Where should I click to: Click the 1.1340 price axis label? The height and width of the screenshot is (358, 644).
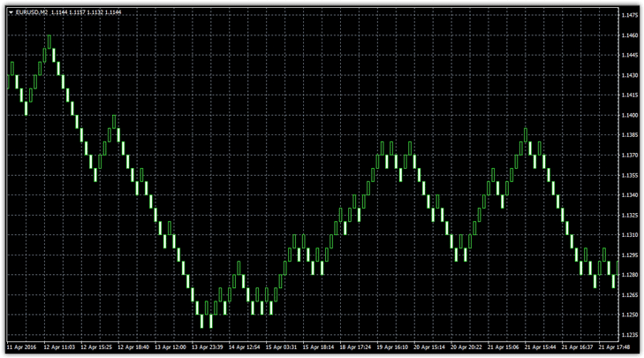click(629, 194)
